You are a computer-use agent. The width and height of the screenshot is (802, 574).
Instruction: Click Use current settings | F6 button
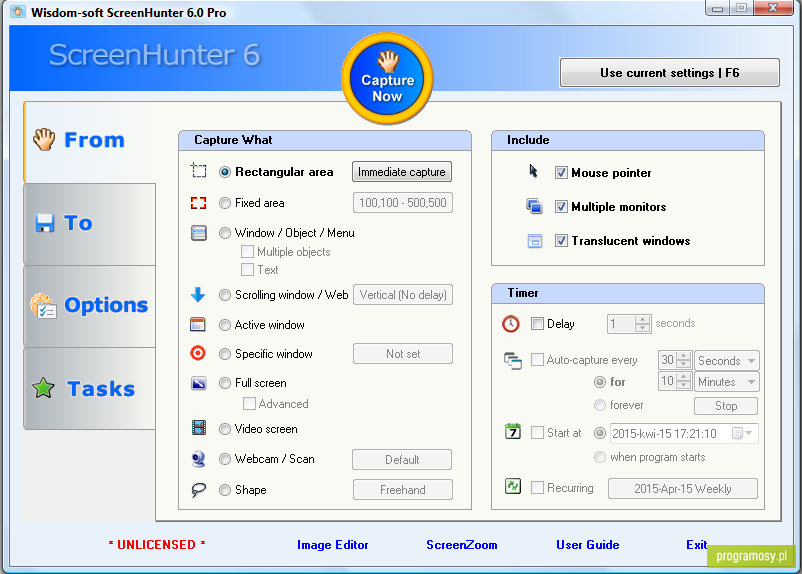[x=670, y=73]
